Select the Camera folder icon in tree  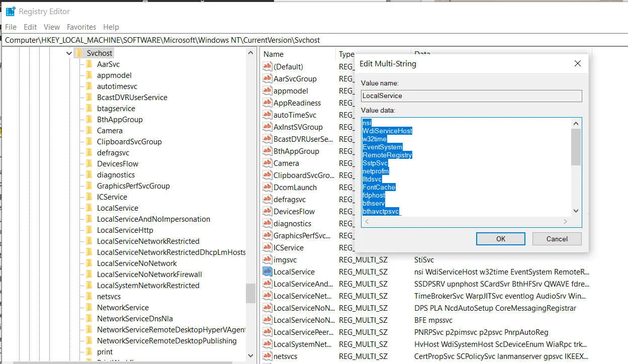[89, 130]
